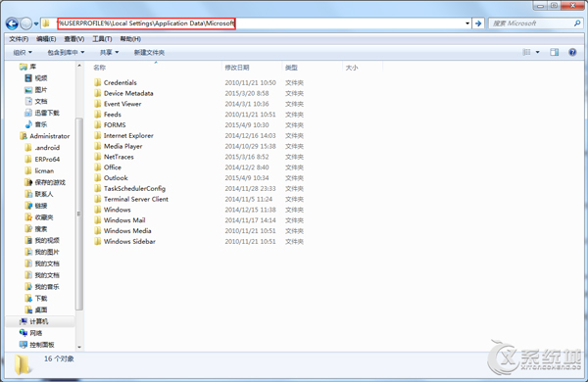588x382 pixels.
Task: Click the navigation pane scrollbar down arrow
Action: 79,347
